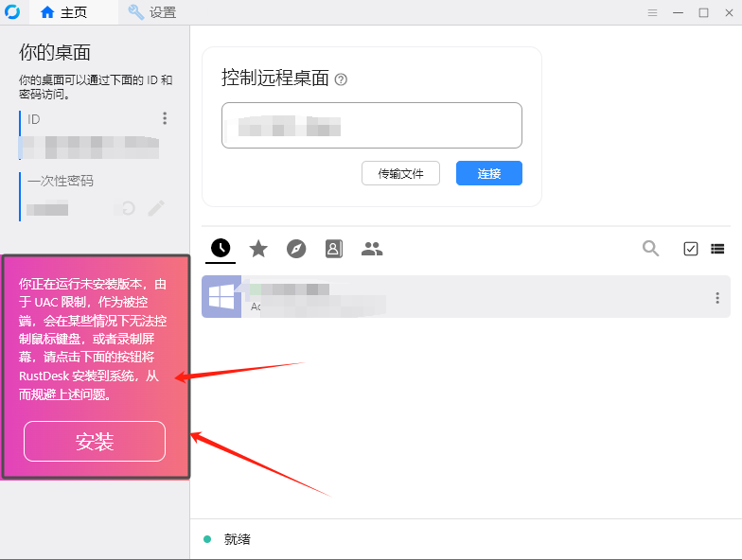Viewport: 742px width, 560px height.
Task: Maximize the RustDesk window
Action: tap(704, 13)
